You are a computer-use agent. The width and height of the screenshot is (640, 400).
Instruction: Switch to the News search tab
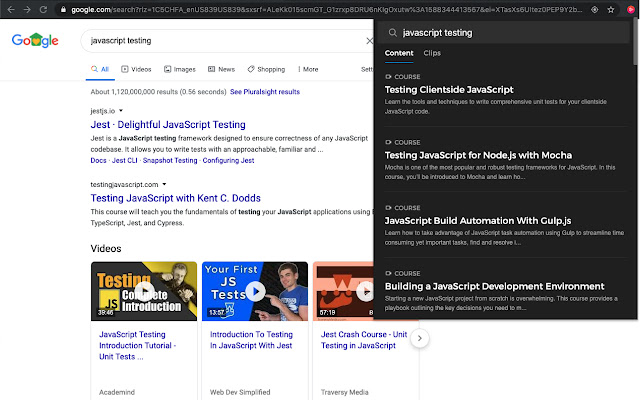[222, 69]
